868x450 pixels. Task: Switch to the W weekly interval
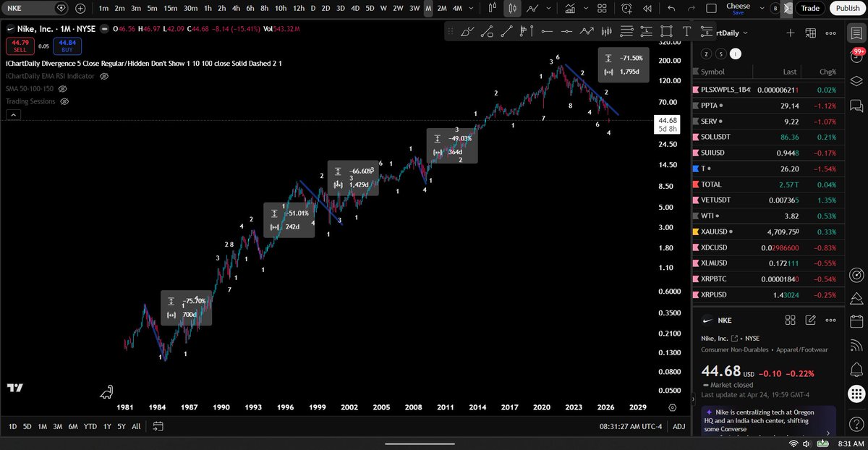click(x=383, y=8)
